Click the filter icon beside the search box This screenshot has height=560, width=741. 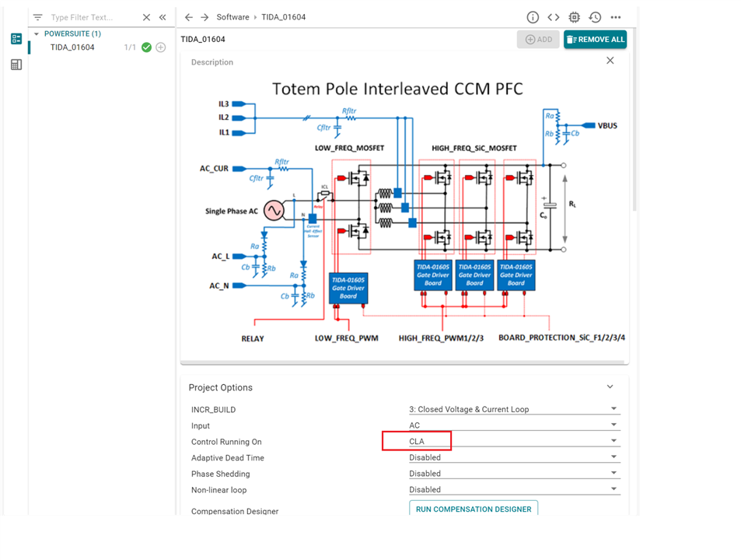(37, 16)
